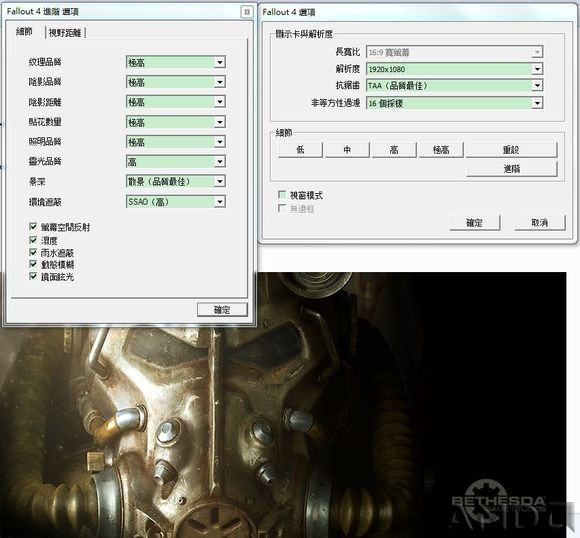Enable the 視窗模式 checkbox

282,195
